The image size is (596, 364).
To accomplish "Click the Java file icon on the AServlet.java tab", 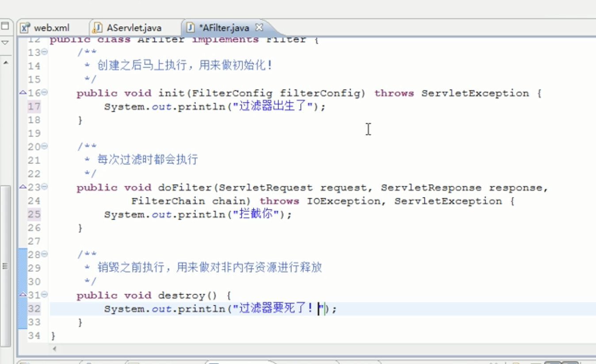I will pos(98,28).
